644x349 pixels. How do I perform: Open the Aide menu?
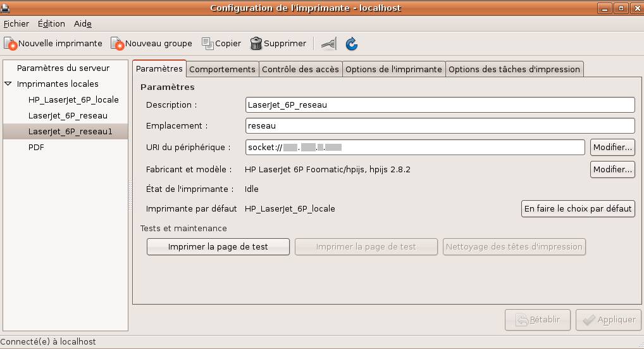coord(83,23)
